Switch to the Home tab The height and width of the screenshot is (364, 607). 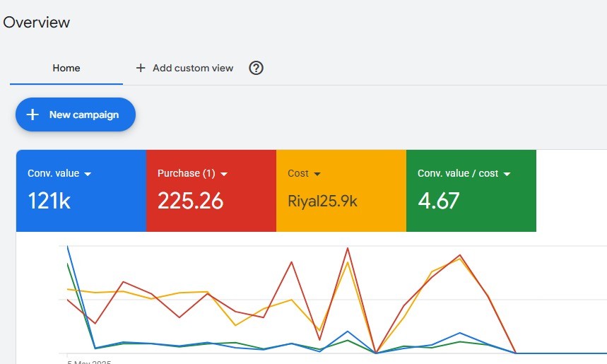(66, 68)
